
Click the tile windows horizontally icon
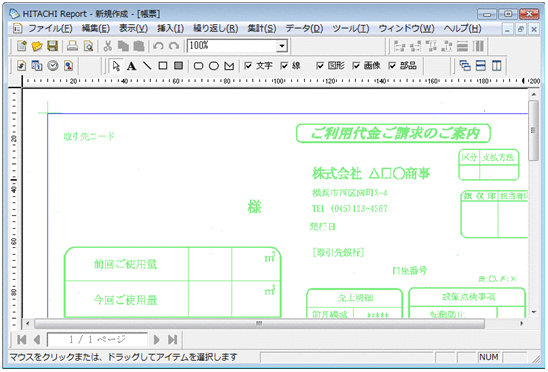pyautogui.click(x=481, y=66)
